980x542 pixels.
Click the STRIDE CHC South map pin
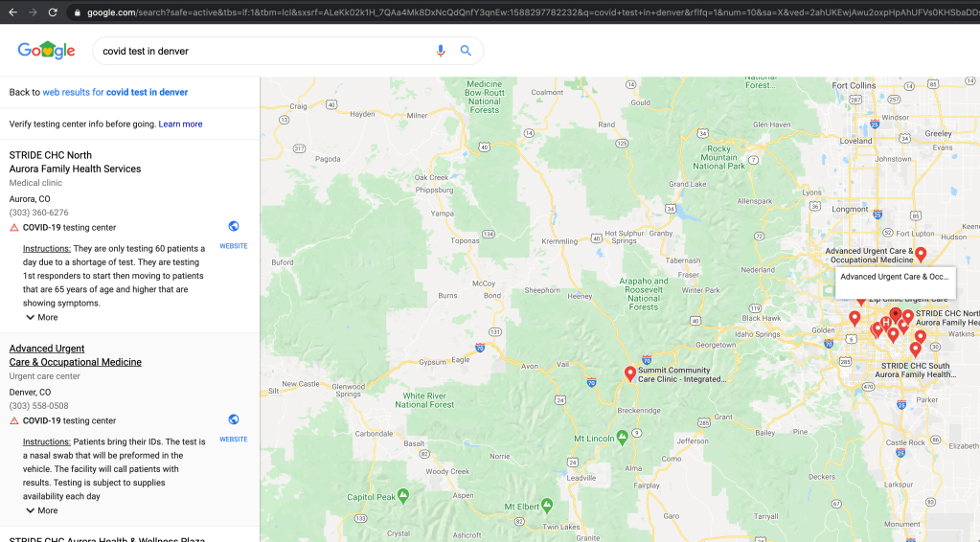pyautogui.click(x=915, y=350)
